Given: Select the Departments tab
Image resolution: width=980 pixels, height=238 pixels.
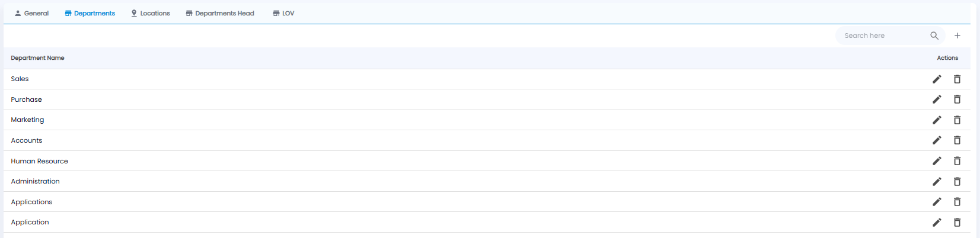Looking at the screenshot, I should [x=90, y=13].
